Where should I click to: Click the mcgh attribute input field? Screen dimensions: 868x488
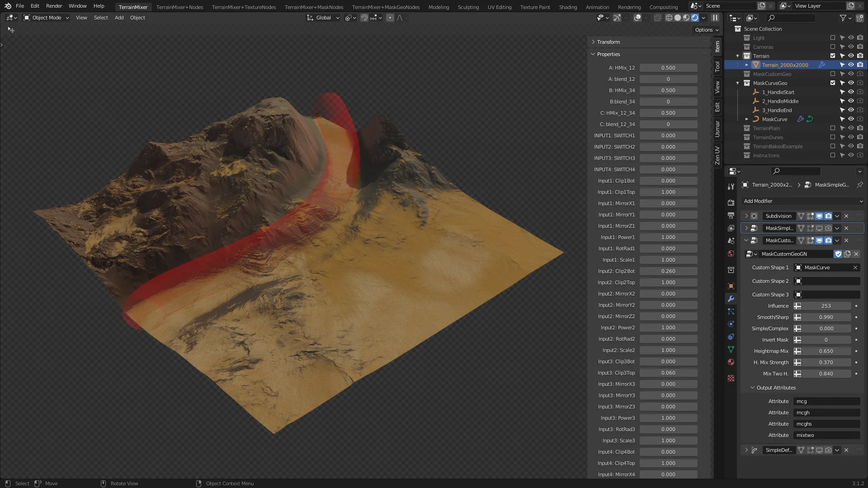[827, 413]
